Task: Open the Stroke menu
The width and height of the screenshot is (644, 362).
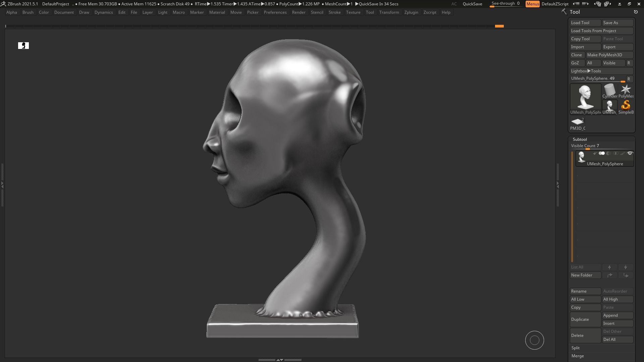Action: click(x=334, y=12)
